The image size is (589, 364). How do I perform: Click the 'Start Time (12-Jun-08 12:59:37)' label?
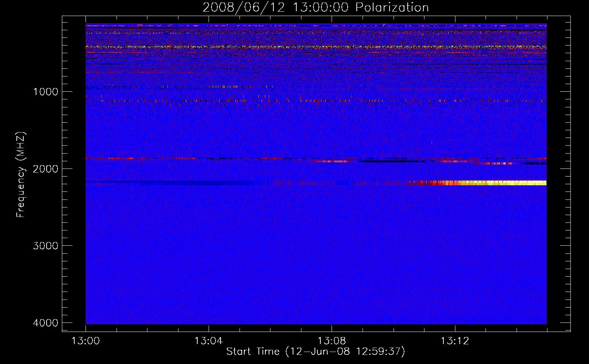[x=316, y=352]
